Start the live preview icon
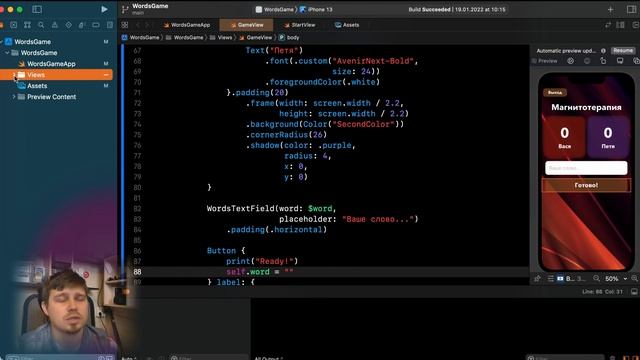This screenshot has height=360, width=640. [x=570, y=61]
